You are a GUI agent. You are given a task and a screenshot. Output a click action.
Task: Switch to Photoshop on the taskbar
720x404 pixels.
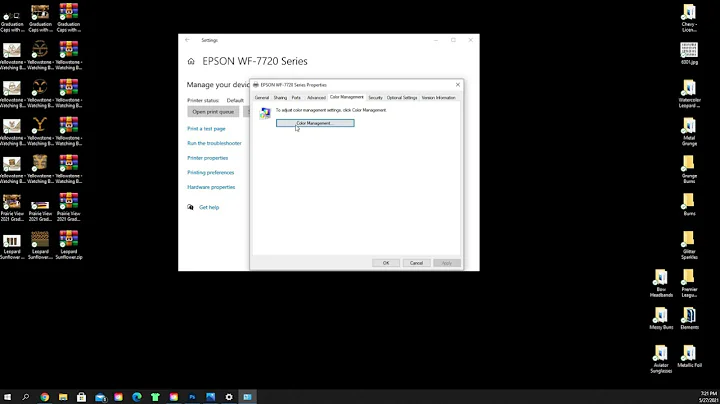click(192, 397)
